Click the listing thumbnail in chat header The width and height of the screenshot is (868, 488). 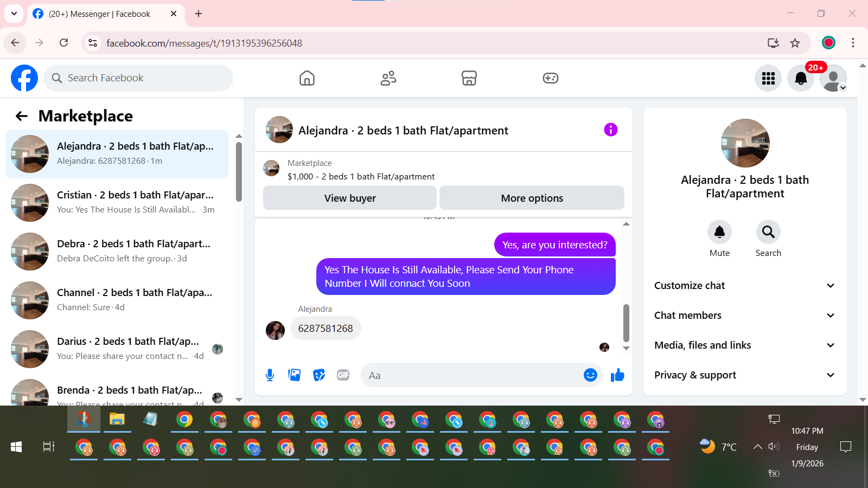click(x=279, y=130)
